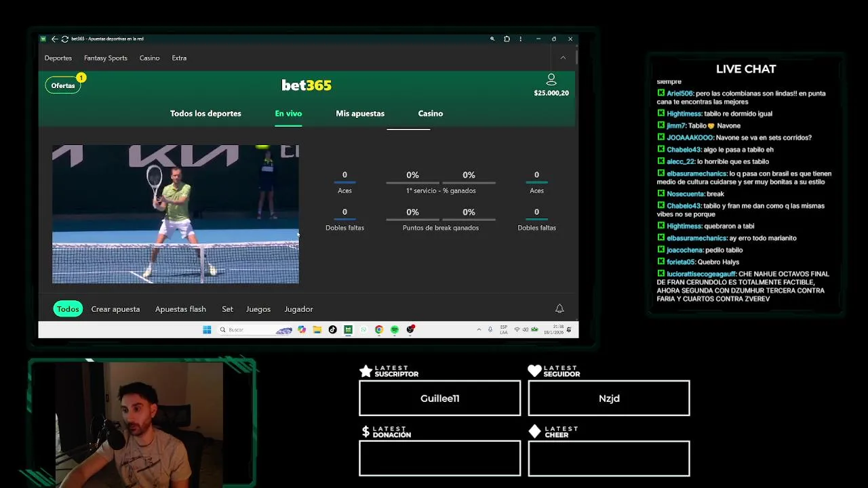Click latest subscriber Guillee11 box

pyautogui.click(x=439, y=398)
